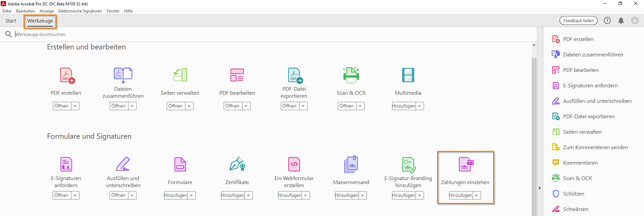Select Dateien zusammenführen in right sidebar
Viewport: 644px width, 216px height.
[587, 54]
